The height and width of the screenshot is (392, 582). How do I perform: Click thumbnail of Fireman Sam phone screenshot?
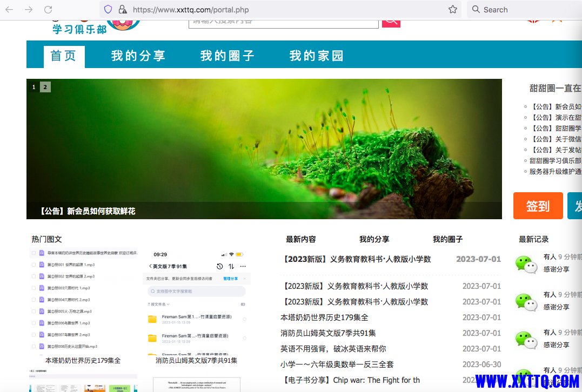pyautogui.click(x=197, y=301)
